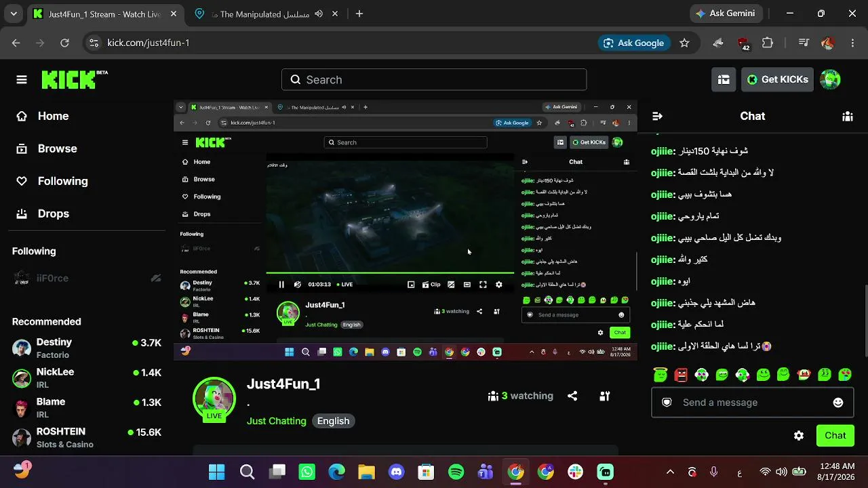The height and width of the screenshot is (488, 868).
Task: Open chat settings gear
Action: (x=799, y=436)
